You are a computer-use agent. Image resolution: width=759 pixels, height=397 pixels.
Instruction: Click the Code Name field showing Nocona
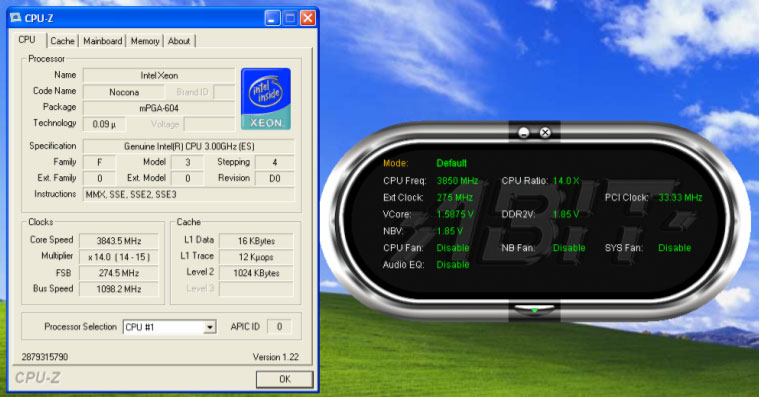(x=123, y=92)
